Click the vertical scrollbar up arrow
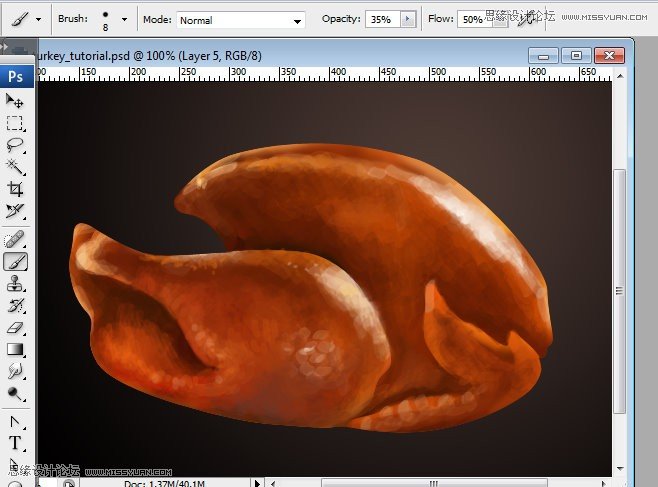 pyautogui.click(x=620, y=76)
